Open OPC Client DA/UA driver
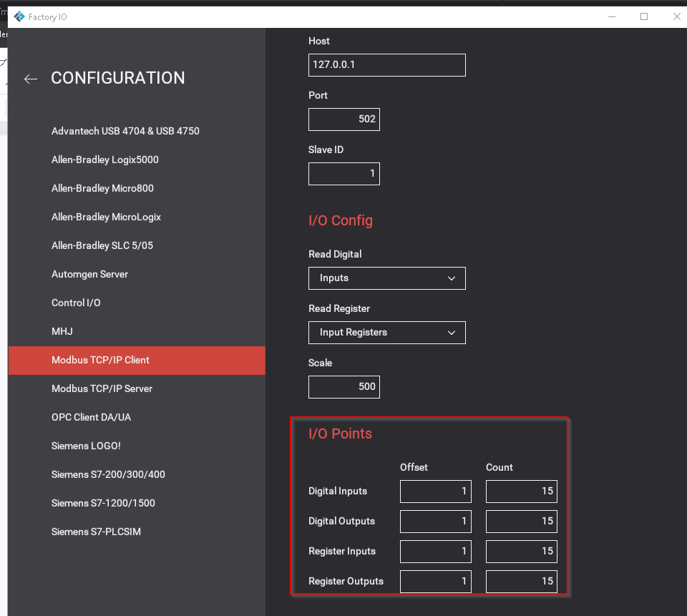The height and width of the screenshot is (616, 687). (x=91, y=417)
